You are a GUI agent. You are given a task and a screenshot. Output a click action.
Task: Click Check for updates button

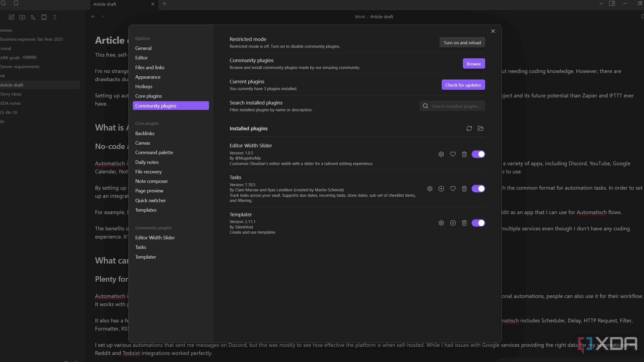coord(463,85)
